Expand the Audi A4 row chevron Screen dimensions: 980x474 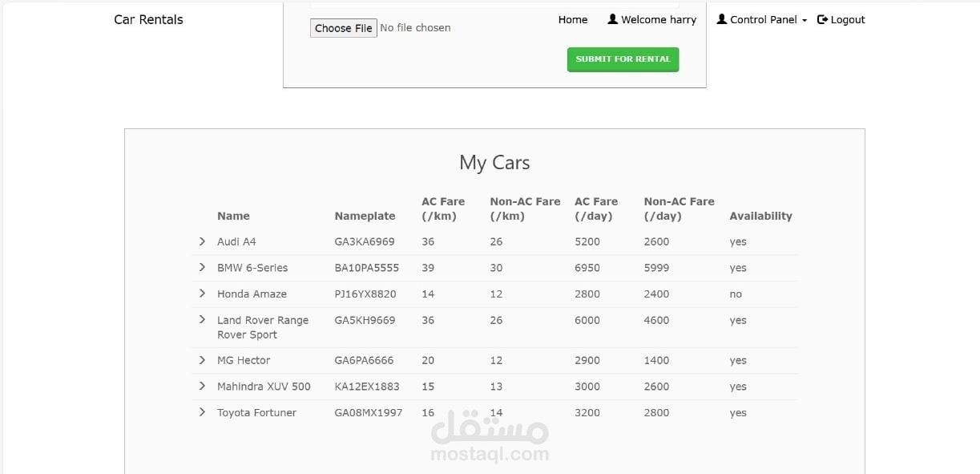[x=202, y=241]
